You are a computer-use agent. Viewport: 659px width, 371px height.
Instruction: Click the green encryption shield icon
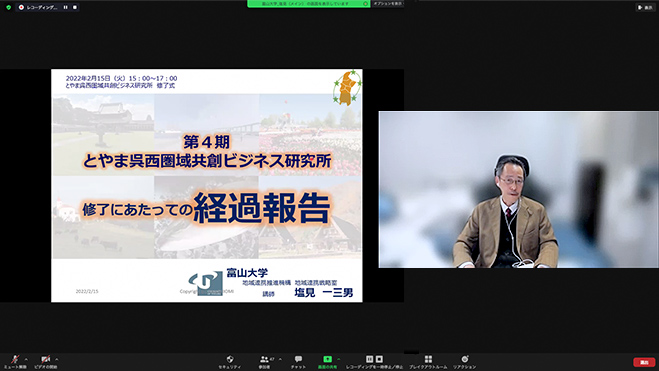8,7
